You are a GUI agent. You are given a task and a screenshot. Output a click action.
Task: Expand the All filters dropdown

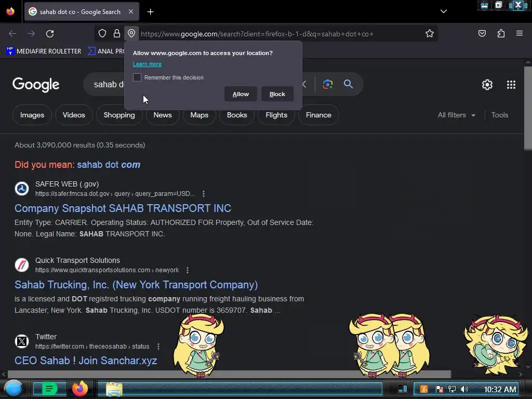pyautogui.click(x=456, y=115)
